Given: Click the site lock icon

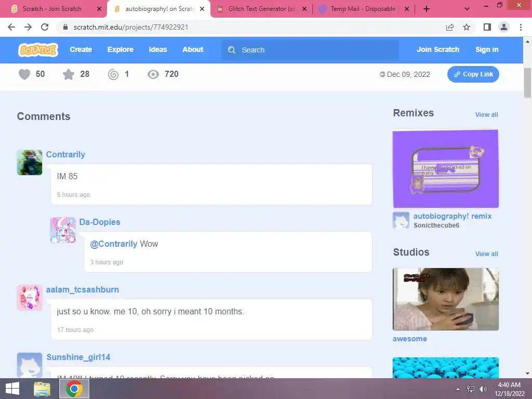Looking at the screenshot, I should pyautogui.click(x=65, y=27).
